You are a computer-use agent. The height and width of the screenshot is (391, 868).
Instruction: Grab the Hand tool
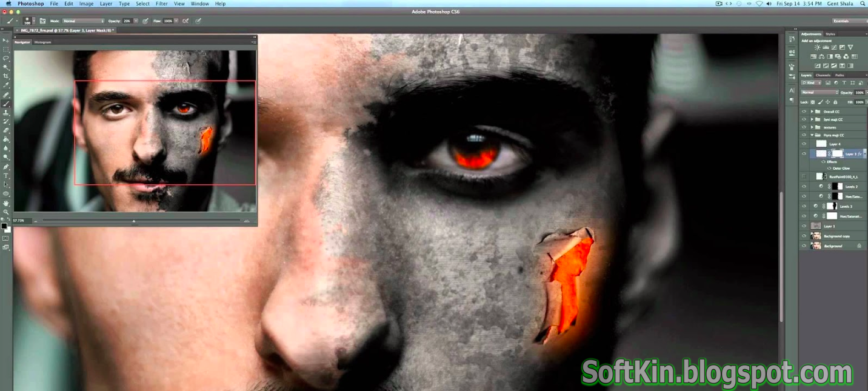coord(7,202)
